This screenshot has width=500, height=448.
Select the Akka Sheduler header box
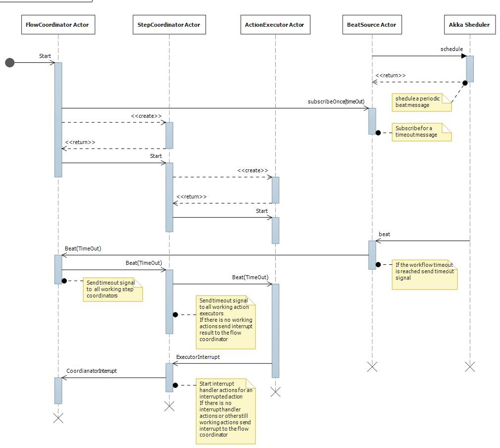469,24
